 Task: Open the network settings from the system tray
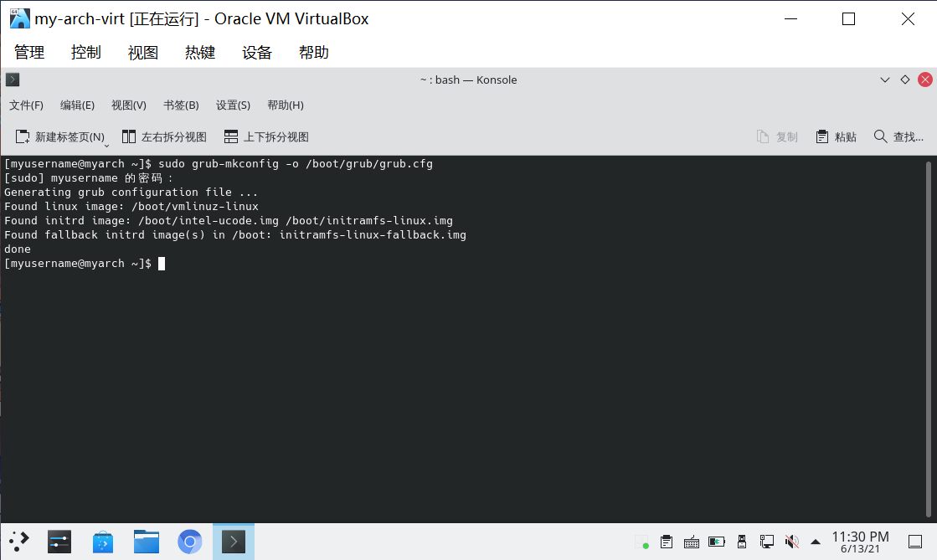(766, 542)
